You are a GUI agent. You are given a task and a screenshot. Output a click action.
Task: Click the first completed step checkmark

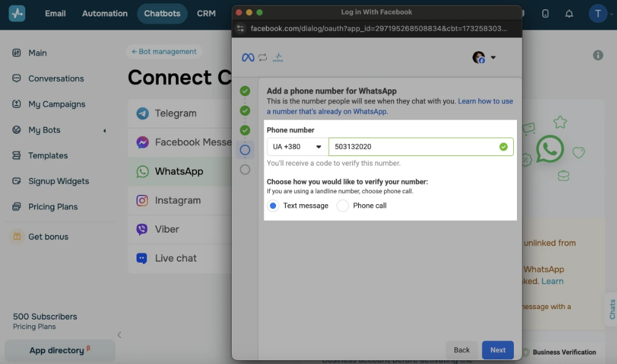245,91
